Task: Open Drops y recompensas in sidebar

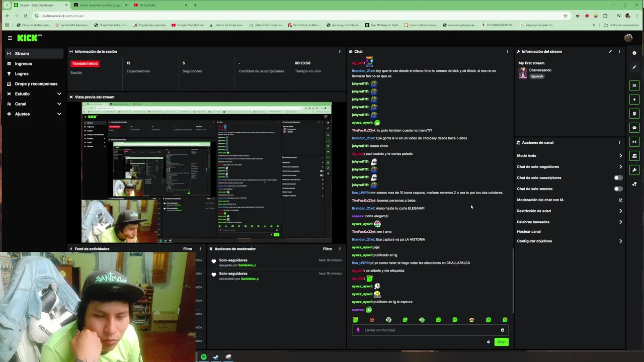Action: pos(34,83)
